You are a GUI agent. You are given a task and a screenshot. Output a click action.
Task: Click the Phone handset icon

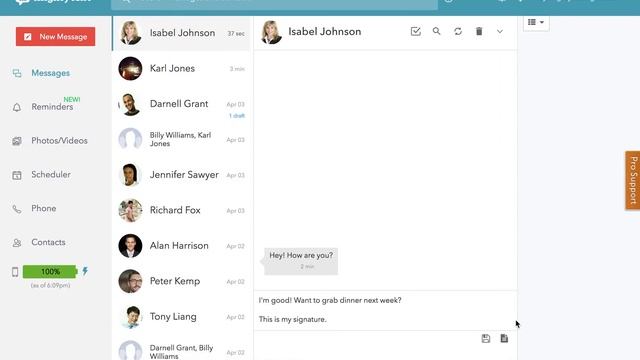tap(17, 209)
